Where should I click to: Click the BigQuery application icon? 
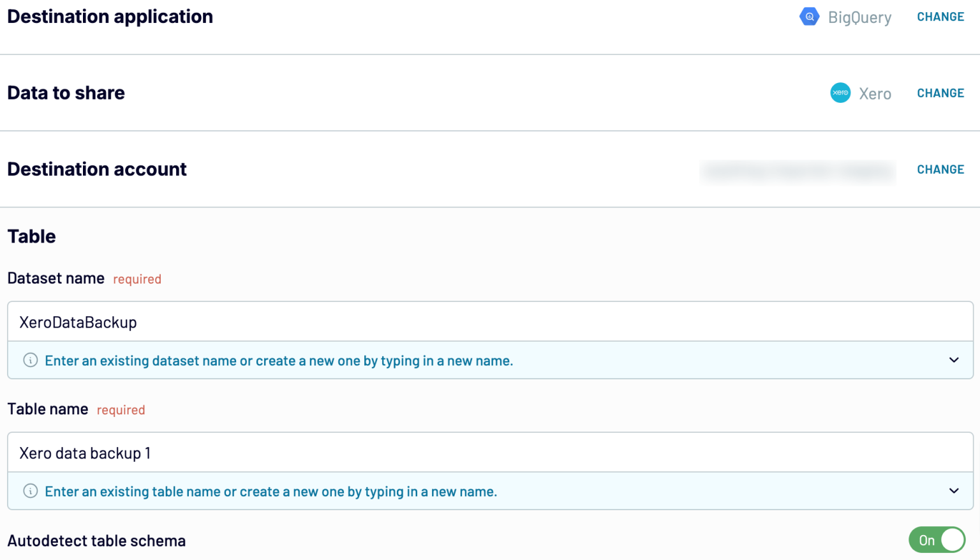(x=809, y=17)
